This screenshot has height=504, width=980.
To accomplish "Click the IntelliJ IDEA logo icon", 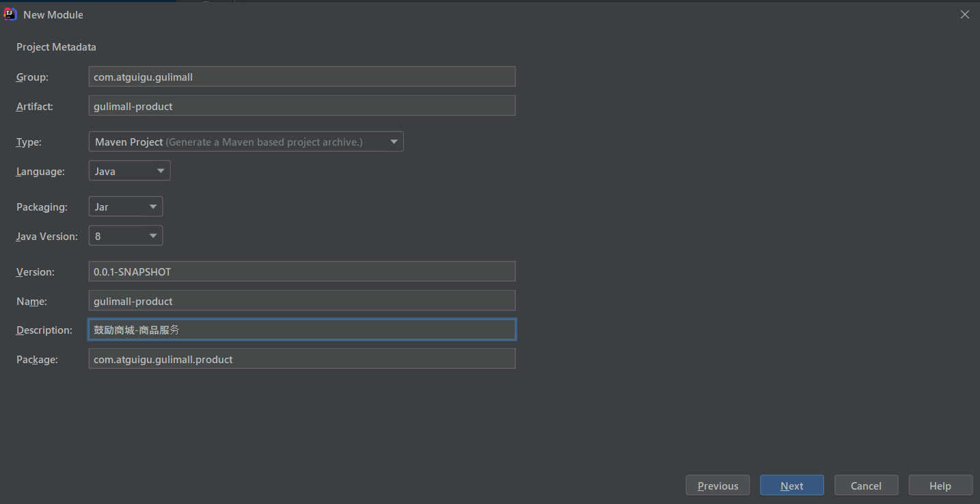I will pos(10,14).
